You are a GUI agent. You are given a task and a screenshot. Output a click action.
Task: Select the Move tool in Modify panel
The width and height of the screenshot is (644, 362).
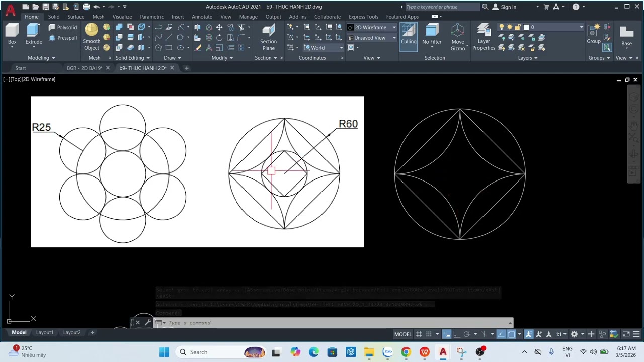click(219, 27)
